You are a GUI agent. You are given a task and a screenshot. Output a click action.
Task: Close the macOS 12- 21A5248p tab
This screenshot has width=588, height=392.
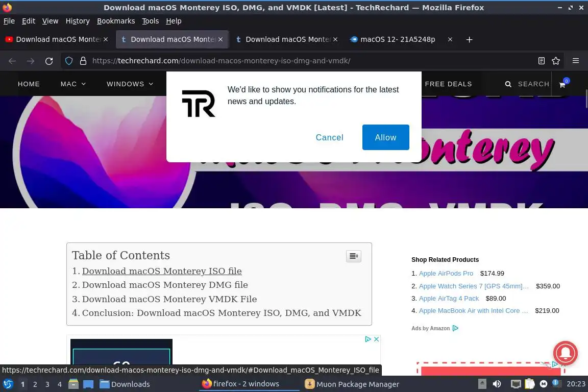(450, 39)
